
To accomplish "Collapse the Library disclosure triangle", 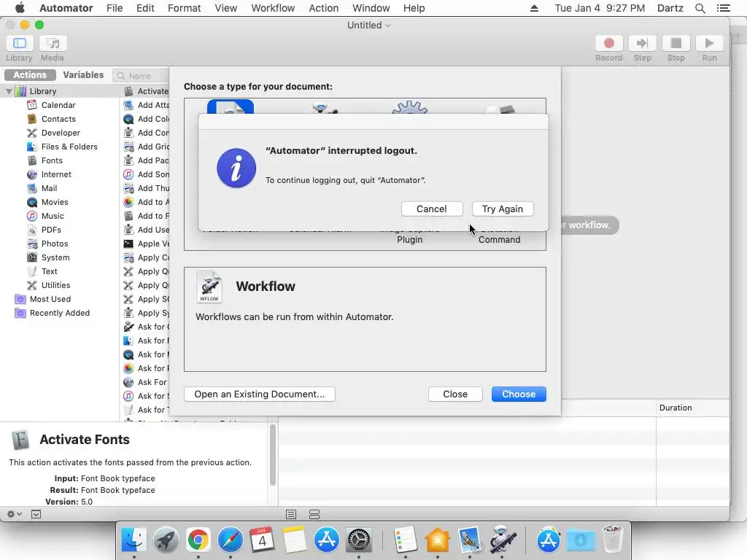I will pos(9,91).
